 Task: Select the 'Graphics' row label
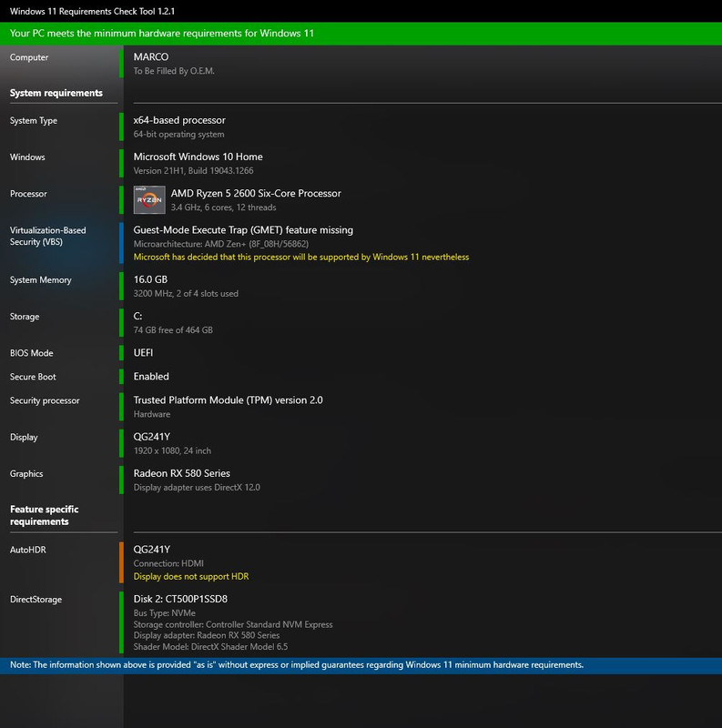point(26,474)
